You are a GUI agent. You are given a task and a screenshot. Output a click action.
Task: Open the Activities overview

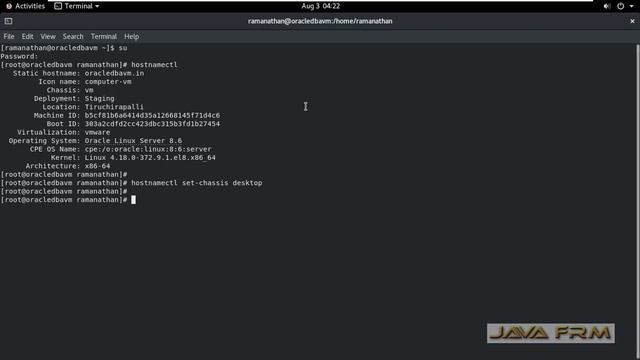(25, 6)
